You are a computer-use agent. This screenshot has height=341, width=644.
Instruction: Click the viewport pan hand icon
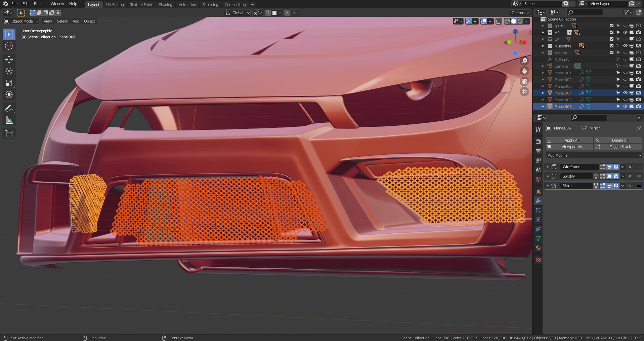click(524, 71)
